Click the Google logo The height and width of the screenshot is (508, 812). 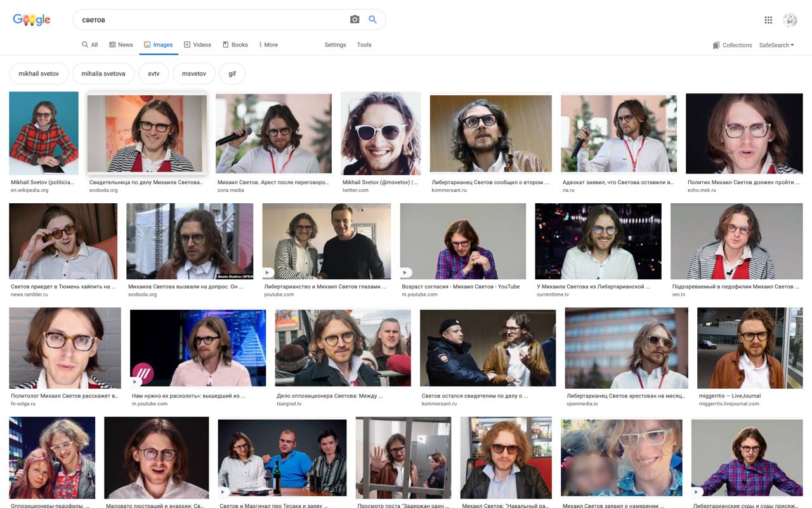click(x=32, y=20)
